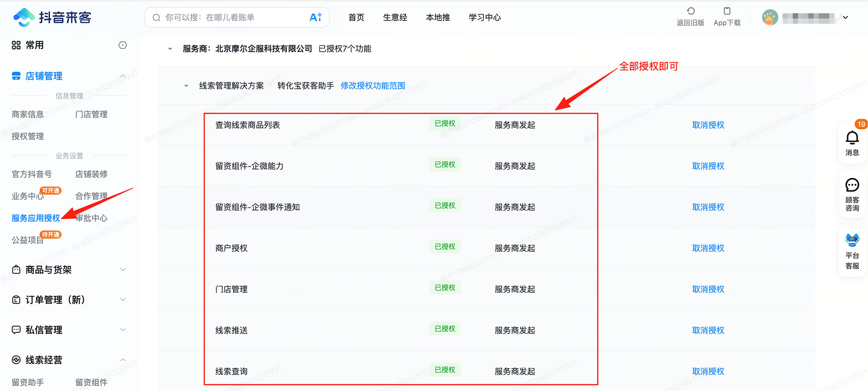Click the 抖音来客 logo

pos(52,17)
